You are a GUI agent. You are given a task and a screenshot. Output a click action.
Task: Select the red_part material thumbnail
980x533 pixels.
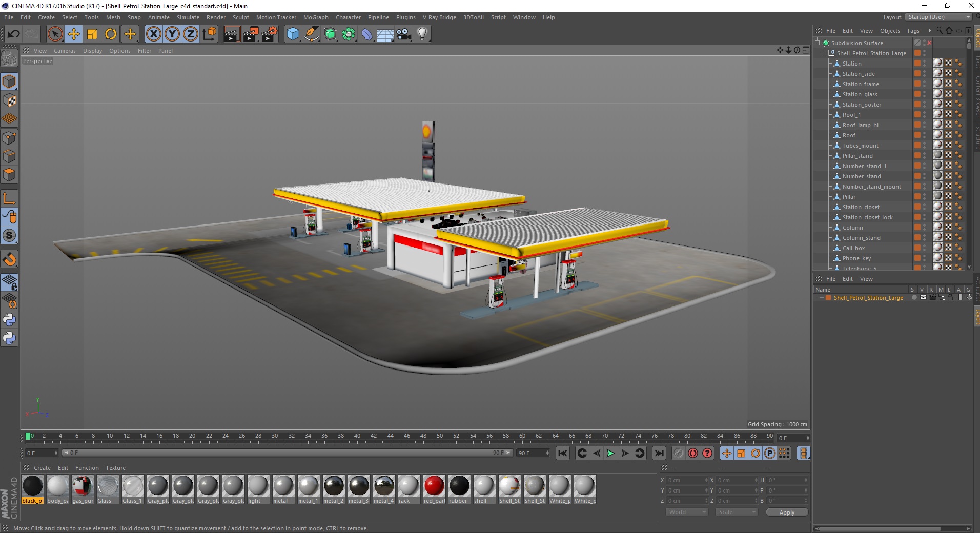click(434, 489)
